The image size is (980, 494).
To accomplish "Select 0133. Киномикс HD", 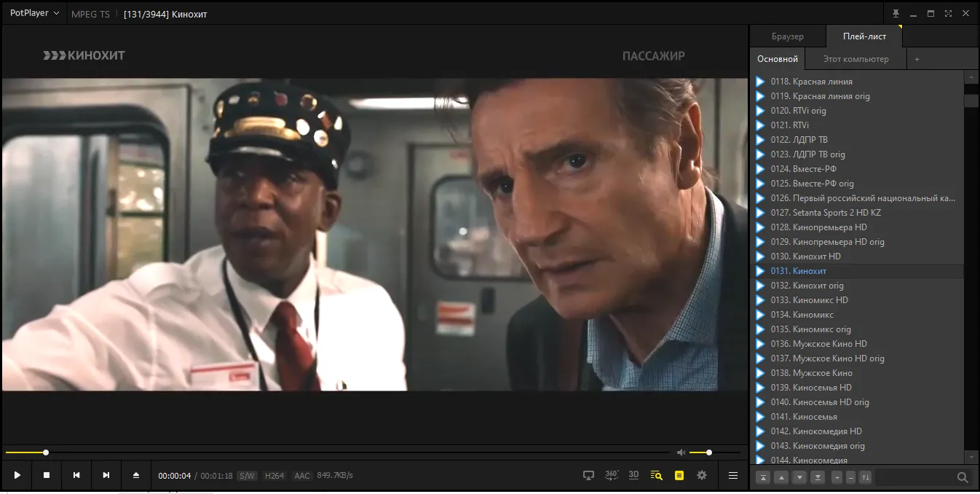I will pyautogui.click(x=857, y=300).
